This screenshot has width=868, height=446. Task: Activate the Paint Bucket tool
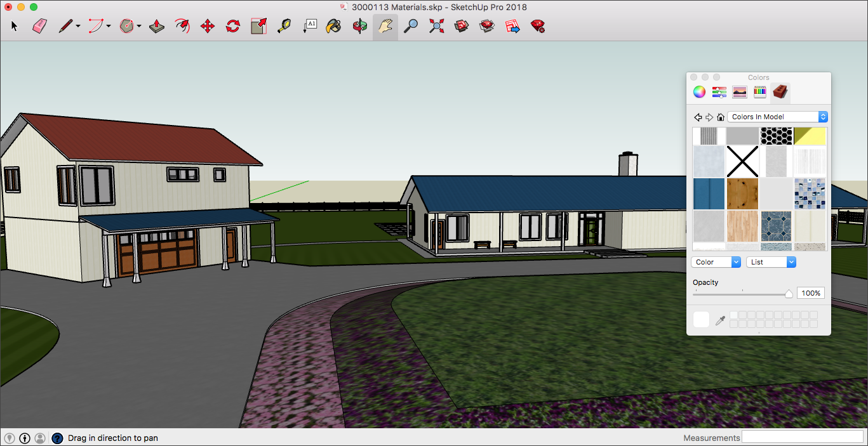click(333, 26)
